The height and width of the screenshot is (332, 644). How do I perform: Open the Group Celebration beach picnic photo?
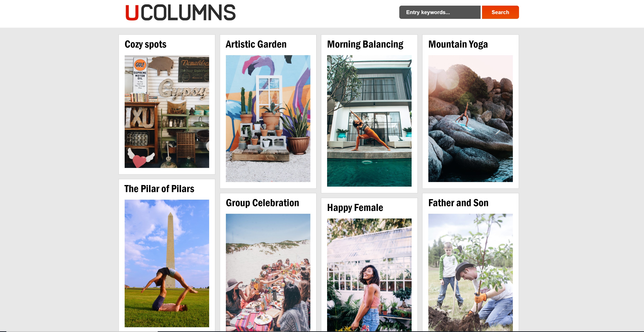coord(268,272)
